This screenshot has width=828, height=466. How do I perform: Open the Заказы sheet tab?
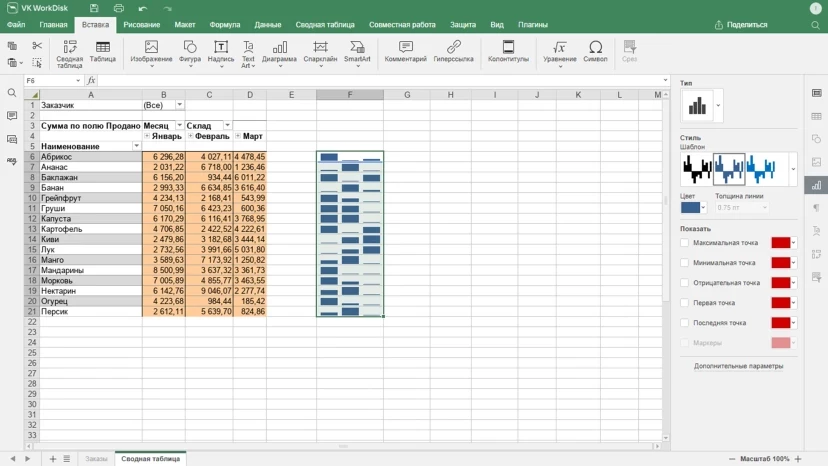tap(96, 459)
